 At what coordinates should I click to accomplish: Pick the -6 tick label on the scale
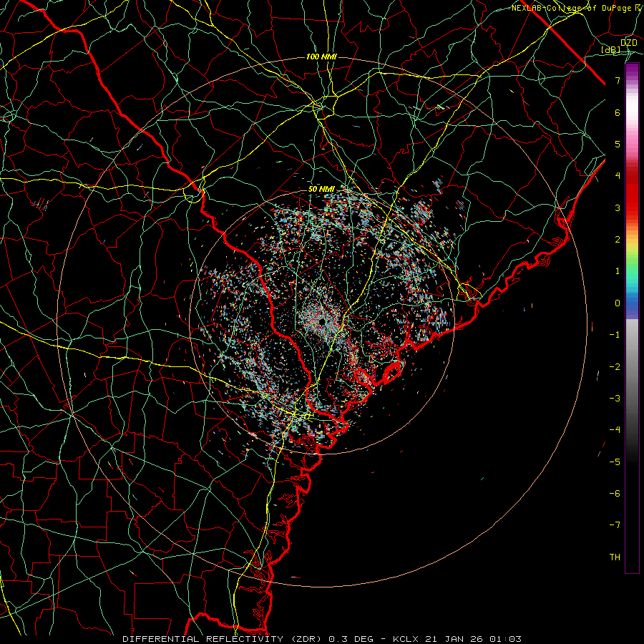click(x=615, y=494)
